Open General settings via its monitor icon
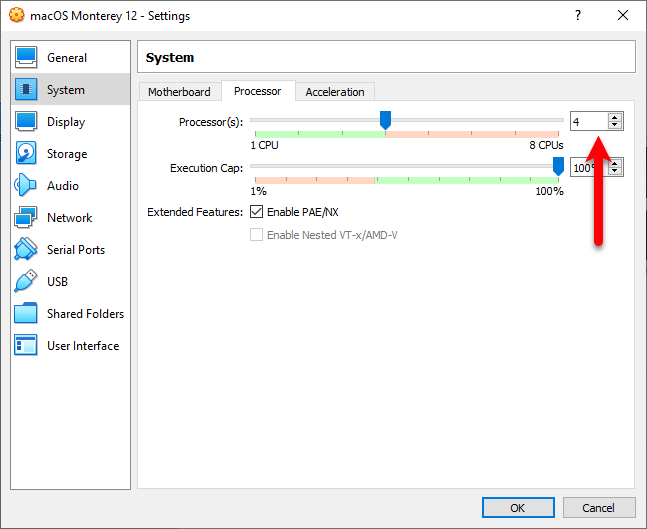The width and height of the screenshot is (647, 529). (x=26, y=57)
